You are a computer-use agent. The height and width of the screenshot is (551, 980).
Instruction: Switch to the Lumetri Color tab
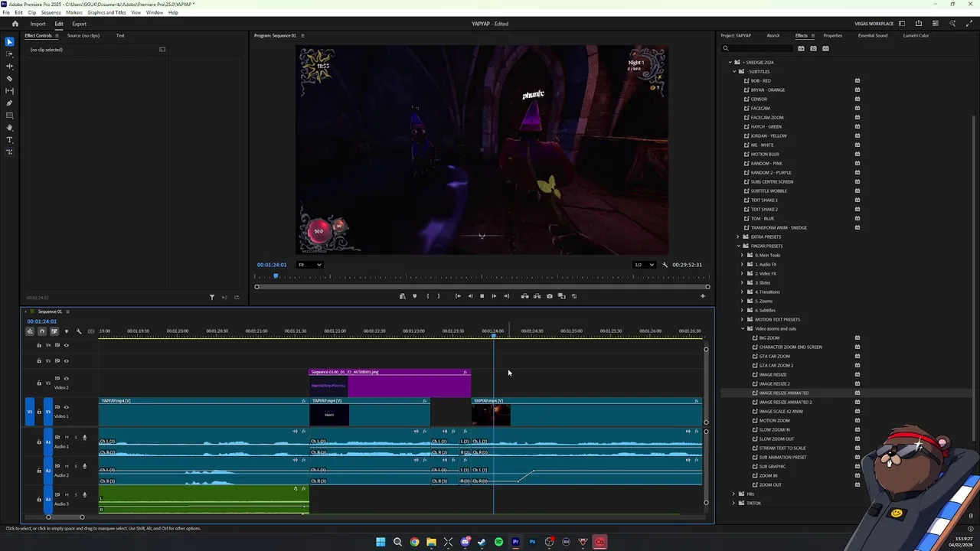pyautogui.click(x=916, y=35)
